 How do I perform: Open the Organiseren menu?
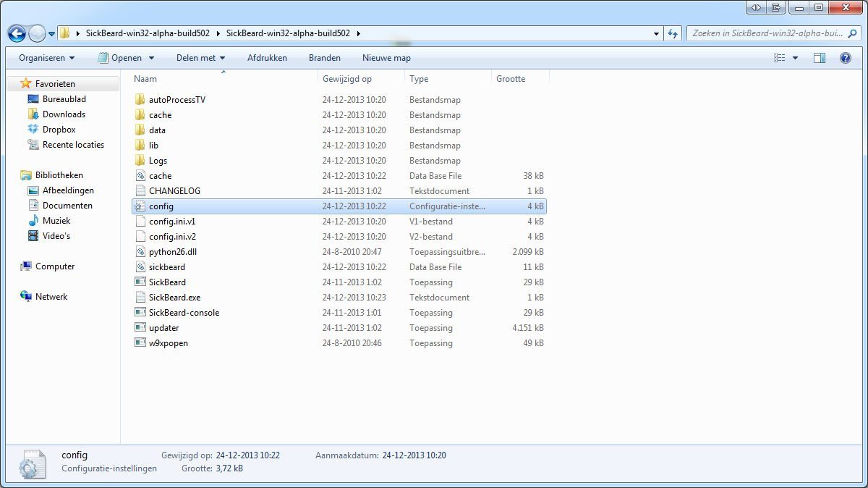click(47, 58)
